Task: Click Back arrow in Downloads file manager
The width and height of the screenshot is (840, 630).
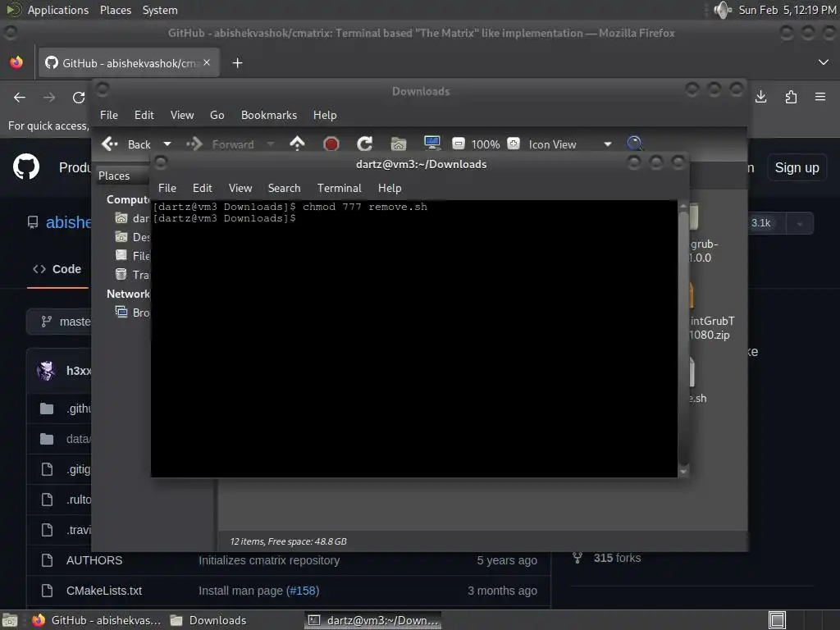Action: pyautogui.click(x=110, y=144)
